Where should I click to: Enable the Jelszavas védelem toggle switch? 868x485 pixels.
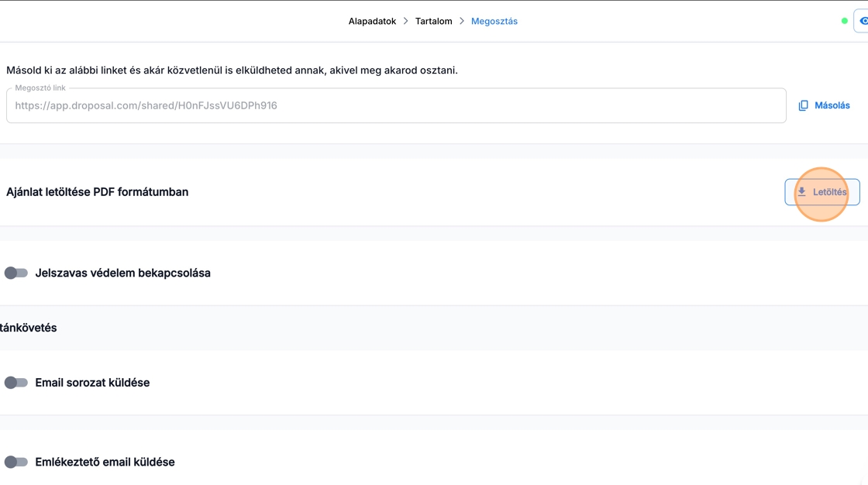(15, 273)
